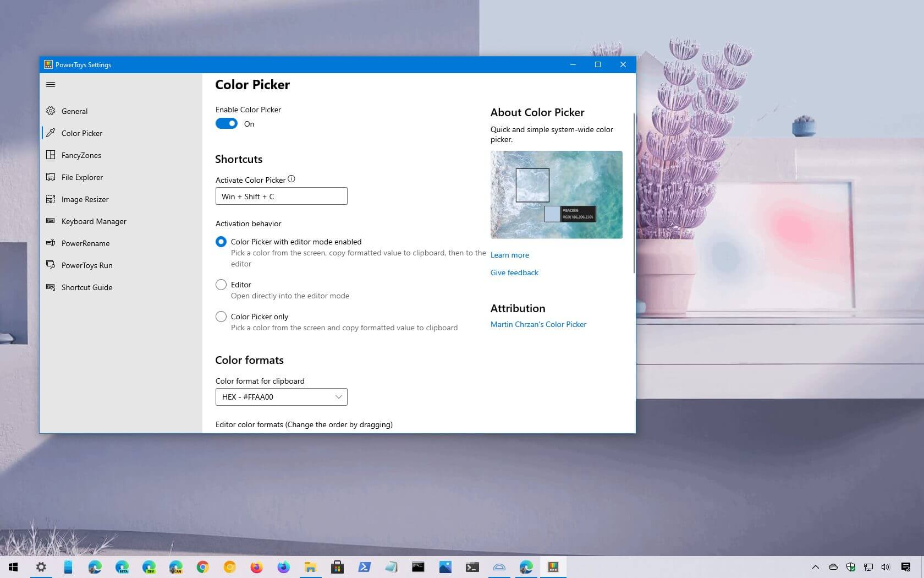
Task: Click the About Color Picker heading
Action: tap(537, 112)
